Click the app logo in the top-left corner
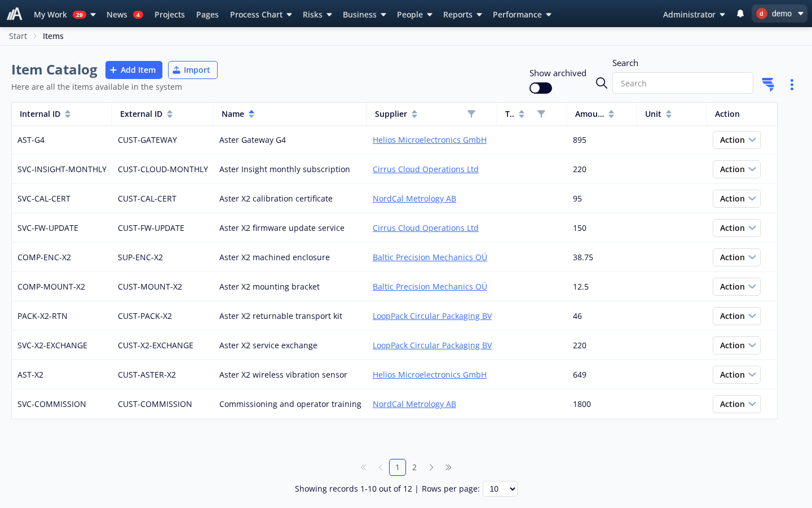The width and height of the screenshot is (812, 508). 15,14
